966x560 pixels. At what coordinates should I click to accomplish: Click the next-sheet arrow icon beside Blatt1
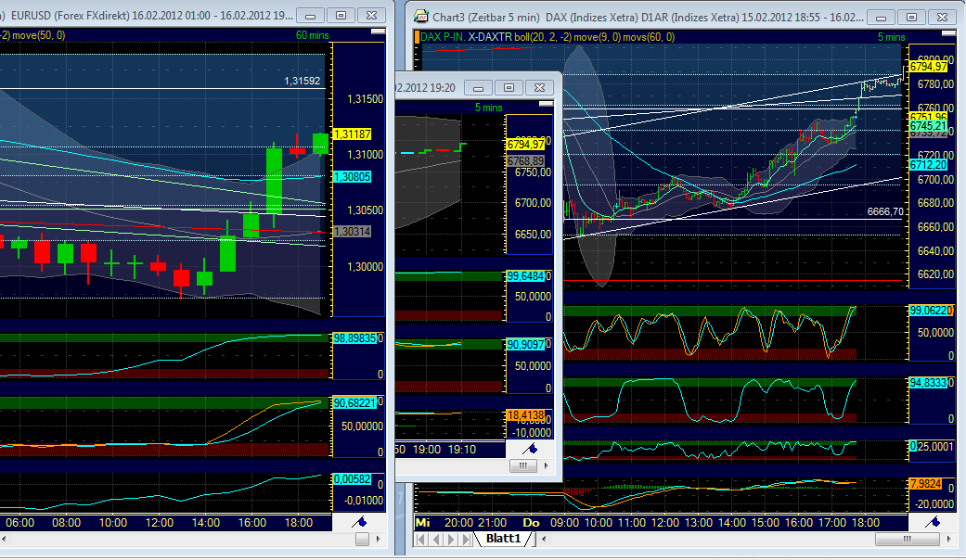450,539
